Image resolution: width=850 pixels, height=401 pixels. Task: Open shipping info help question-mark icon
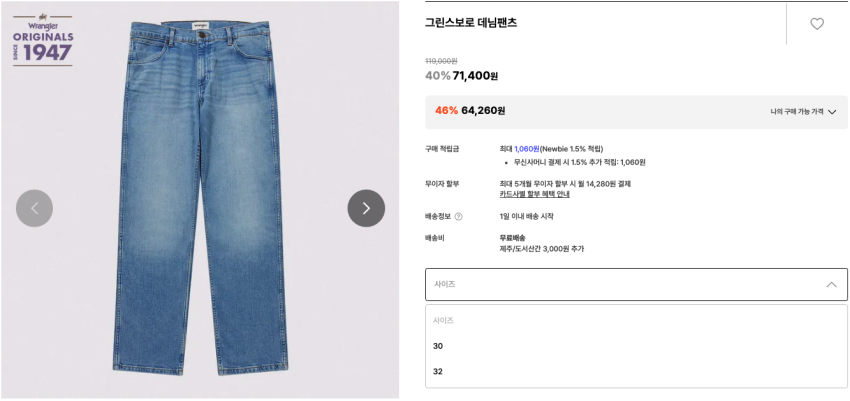point(459,217)
